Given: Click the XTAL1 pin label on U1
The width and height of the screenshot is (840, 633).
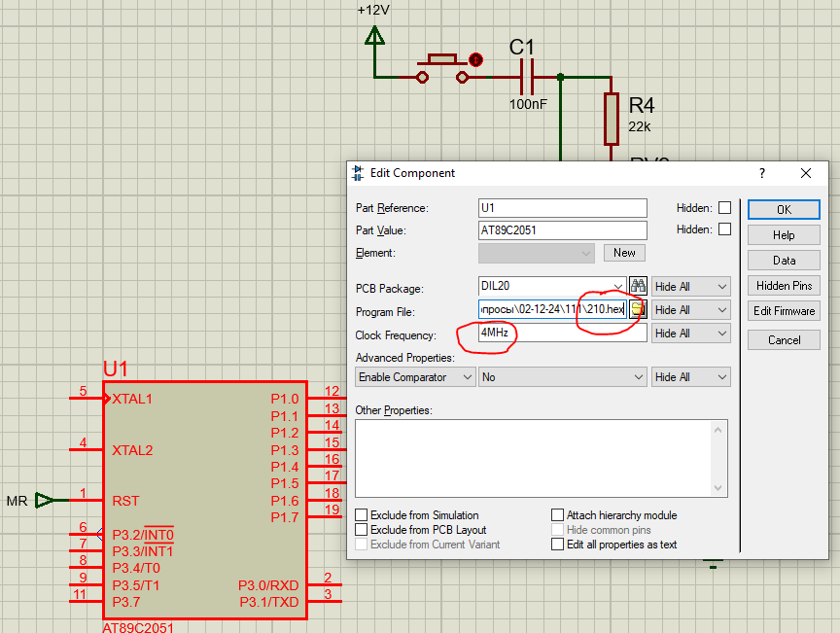Looking at the screenshot, I should click(132, 399).
